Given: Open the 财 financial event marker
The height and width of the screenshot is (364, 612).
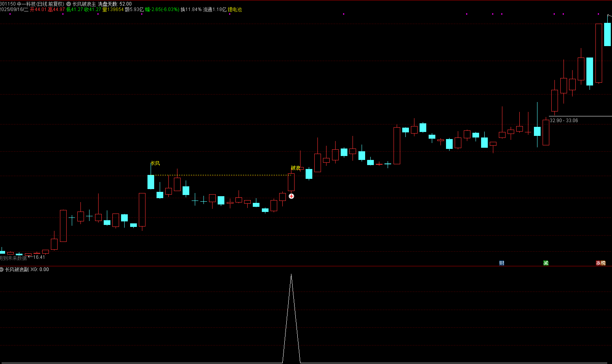Looking at the screenshot, I should 502,263.
